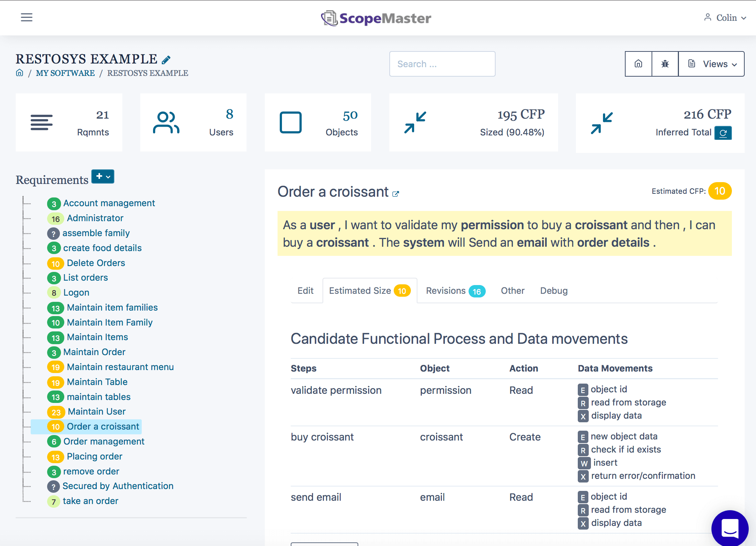Screen dimensions: 756x546
Task: Click the 216 CFP value
Action: click(707, 115)
